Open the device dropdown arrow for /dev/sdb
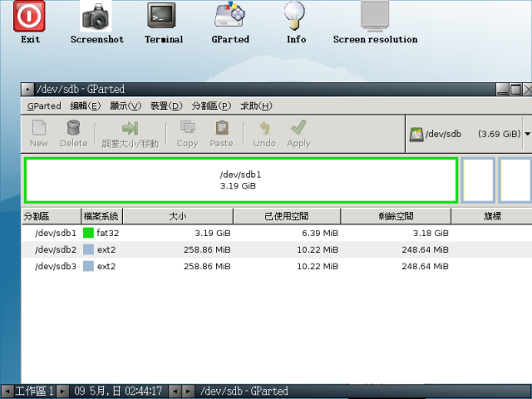The image size is (532, 399). (x=527, y=134)
